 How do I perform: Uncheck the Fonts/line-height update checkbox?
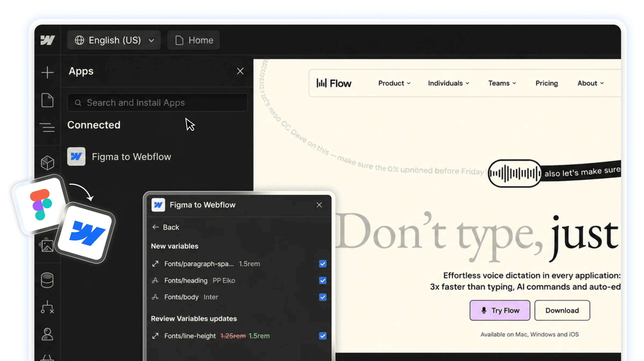tap(323, 336)
